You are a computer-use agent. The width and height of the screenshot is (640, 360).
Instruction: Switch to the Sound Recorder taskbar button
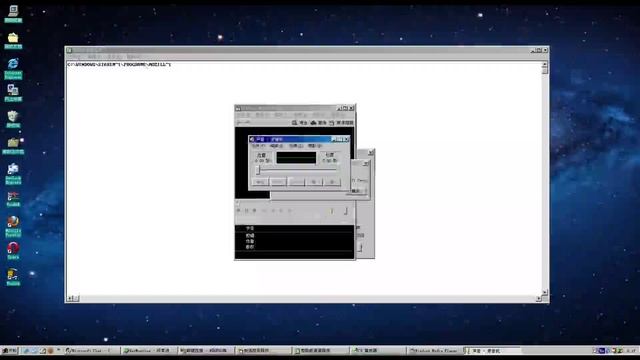[x=492, y=351]
